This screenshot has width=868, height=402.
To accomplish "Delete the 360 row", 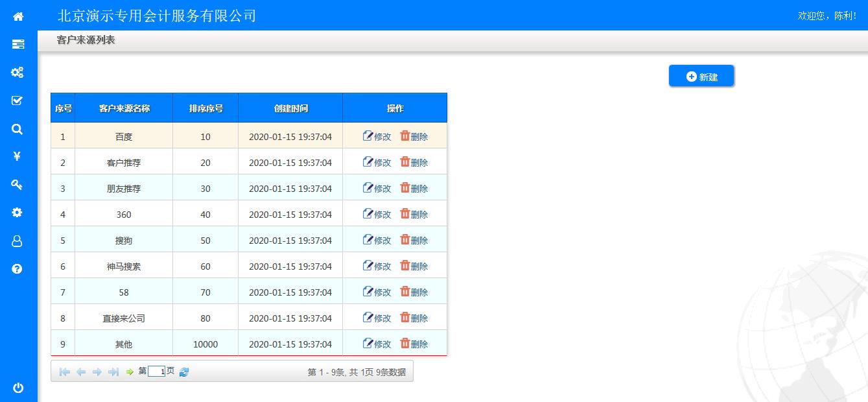I will pyautogui.click(x=414, y=214).
